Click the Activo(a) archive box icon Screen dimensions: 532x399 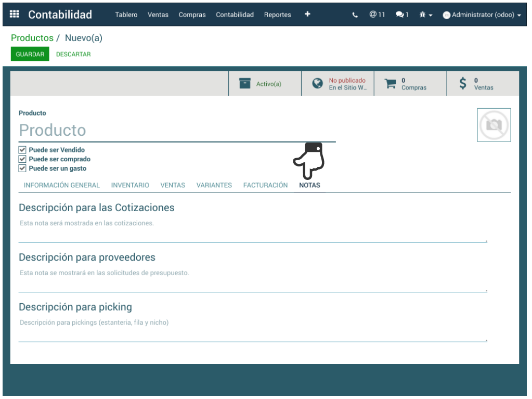[245, 84]
